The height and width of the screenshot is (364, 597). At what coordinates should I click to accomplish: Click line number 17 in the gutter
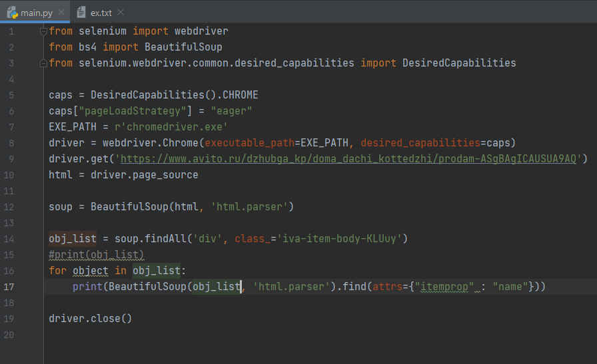pos(9,287)
